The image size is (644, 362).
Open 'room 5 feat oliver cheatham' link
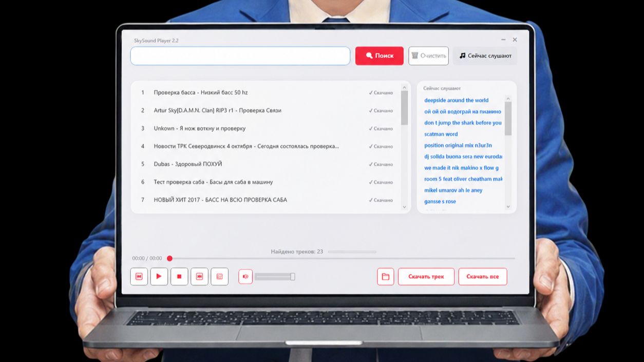click(463, 179)
